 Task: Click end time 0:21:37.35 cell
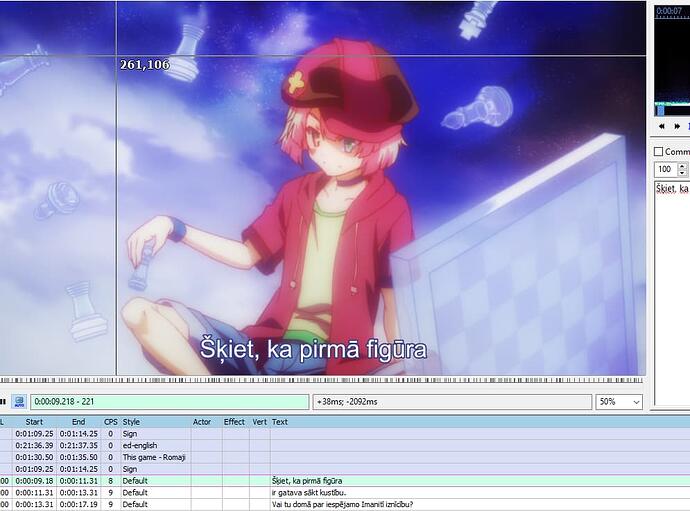[79, 445]
